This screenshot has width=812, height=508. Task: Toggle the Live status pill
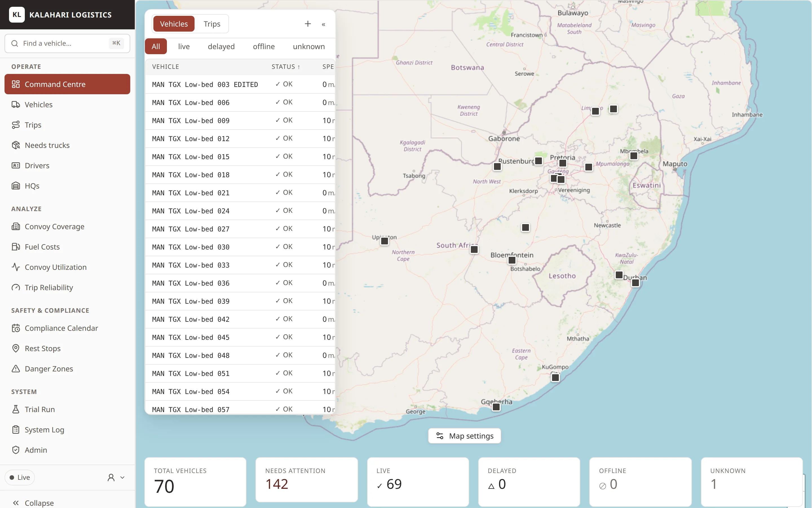coord(20,478)
